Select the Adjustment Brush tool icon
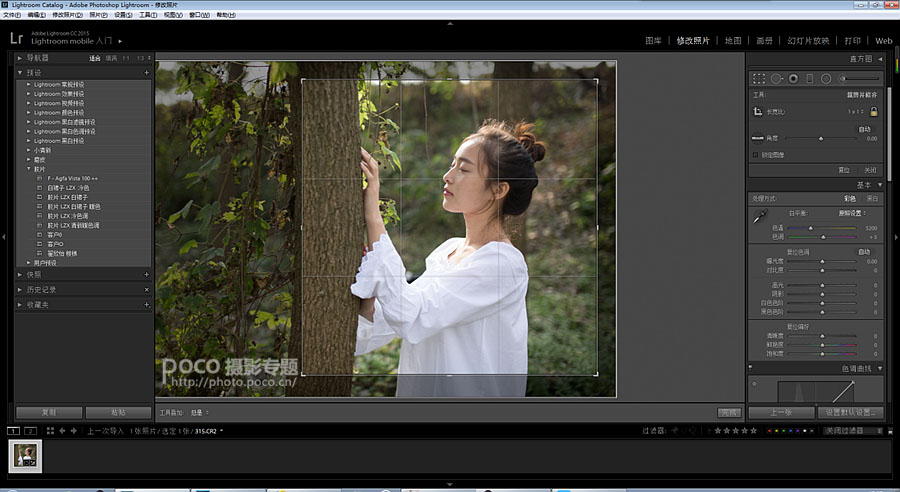The height and width of the screenshot is (492, 900). coord(860,79)
